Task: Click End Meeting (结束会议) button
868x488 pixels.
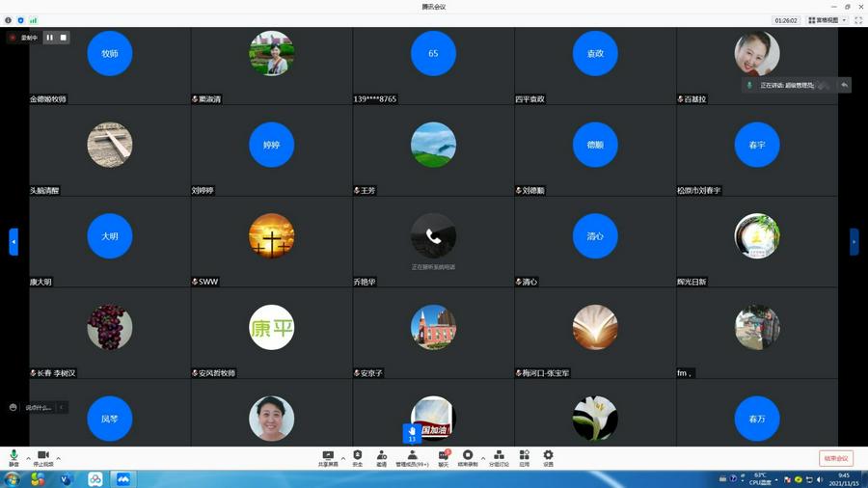Action: [835, 458]
